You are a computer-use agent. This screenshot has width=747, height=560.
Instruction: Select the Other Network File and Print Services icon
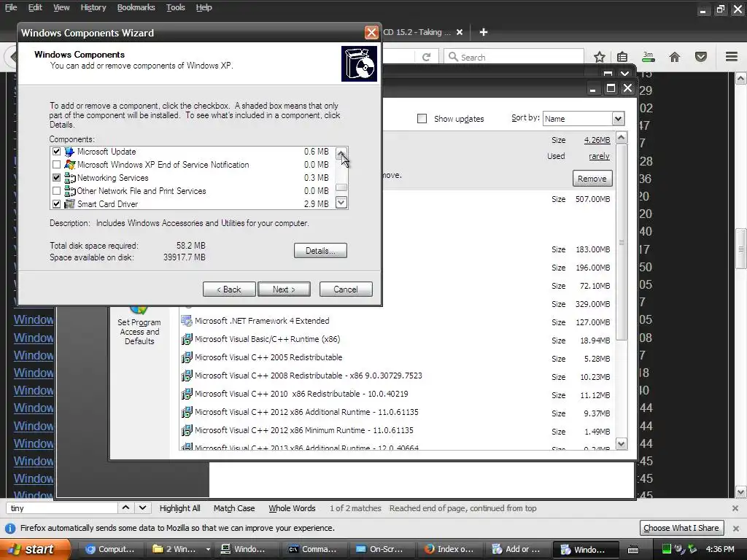click(69, 191)
